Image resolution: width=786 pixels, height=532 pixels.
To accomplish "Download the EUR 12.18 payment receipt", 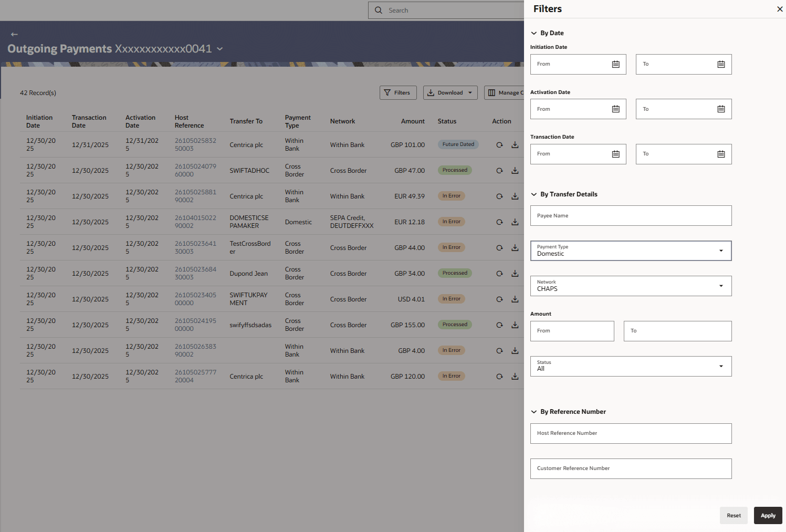I will point(515,222).
